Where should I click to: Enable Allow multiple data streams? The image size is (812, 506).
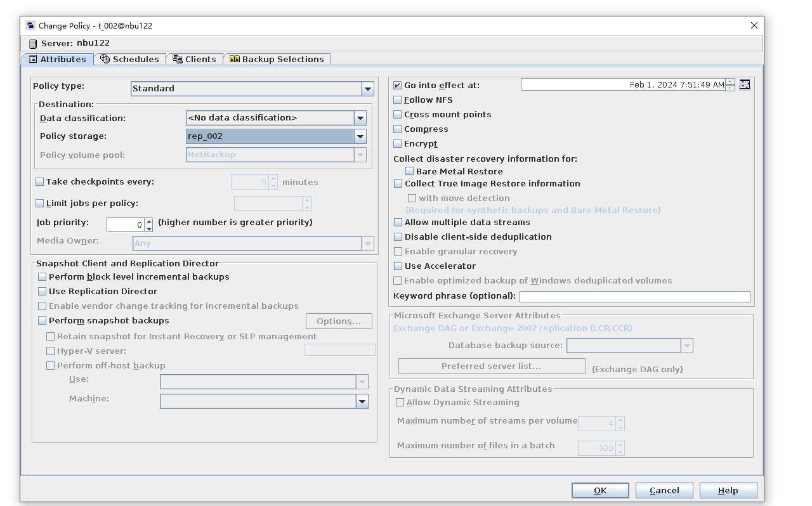pyautogui.click(x=398, y=222)
